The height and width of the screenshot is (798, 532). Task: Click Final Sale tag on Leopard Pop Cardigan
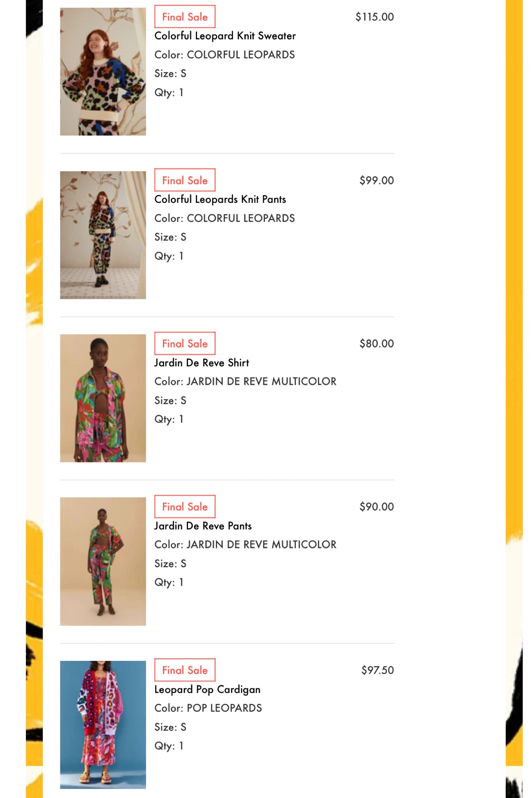pyautogui.click(x=185, y=670)
